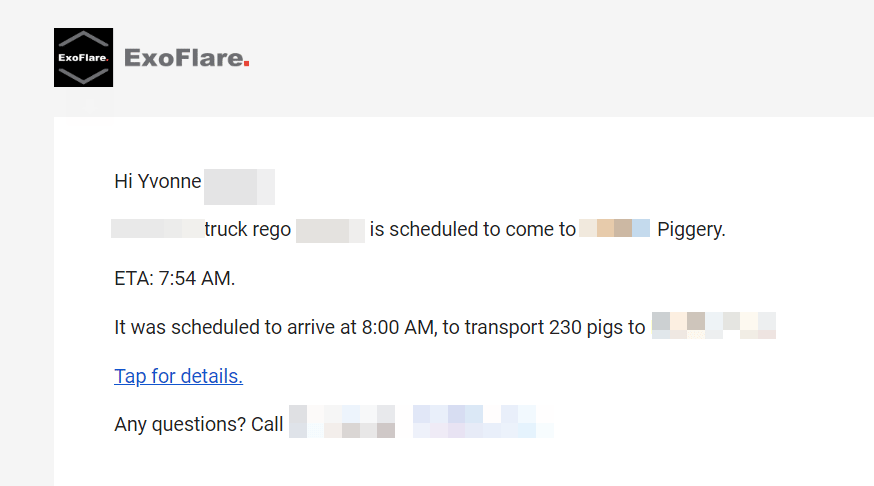Click redacted company name before truck rego

pyautogui.click(x=157, y=229)
